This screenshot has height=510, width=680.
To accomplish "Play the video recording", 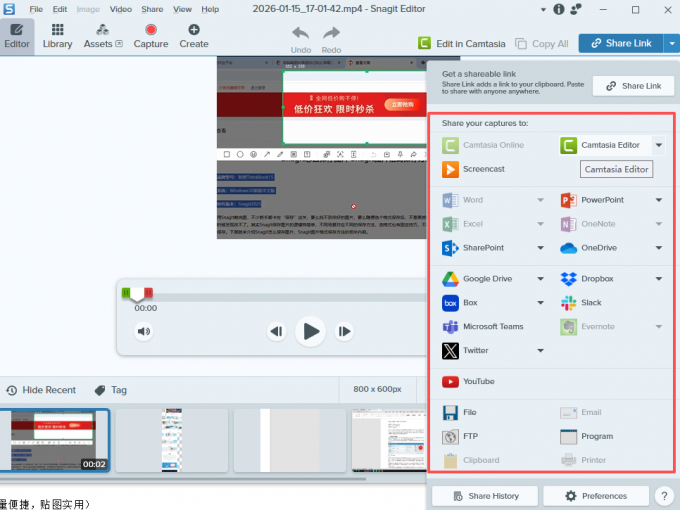I will (310, 331).
